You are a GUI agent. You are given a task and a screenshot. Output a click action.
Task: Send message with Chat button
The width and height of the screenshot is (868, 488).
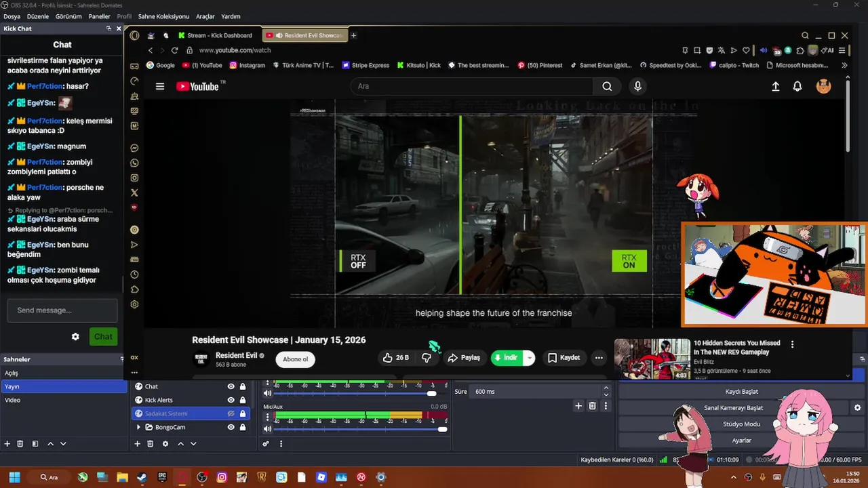(x=103, y=337)
